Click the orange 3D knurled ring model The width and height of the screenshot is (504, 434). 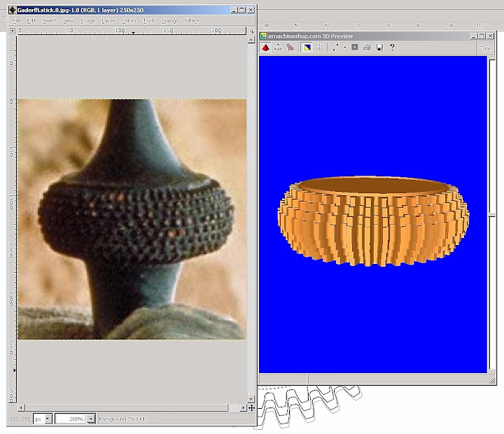tap(373, 220)
